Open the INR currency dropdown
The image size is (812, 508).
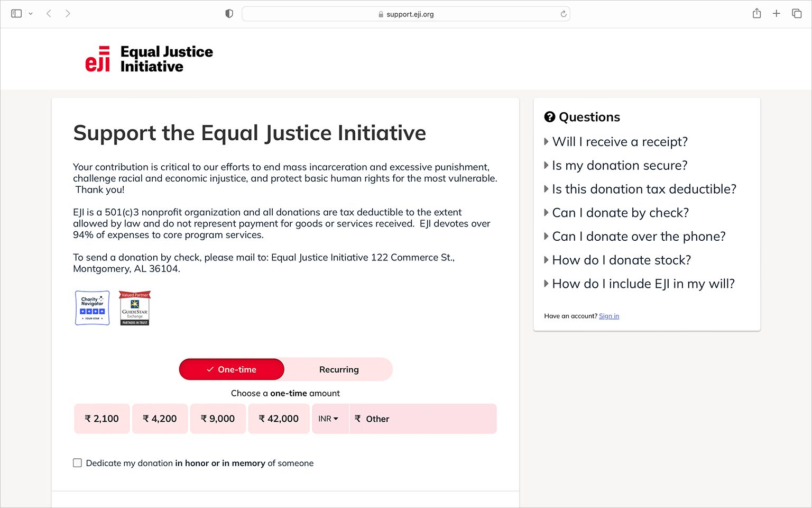[x=329, y=419]
